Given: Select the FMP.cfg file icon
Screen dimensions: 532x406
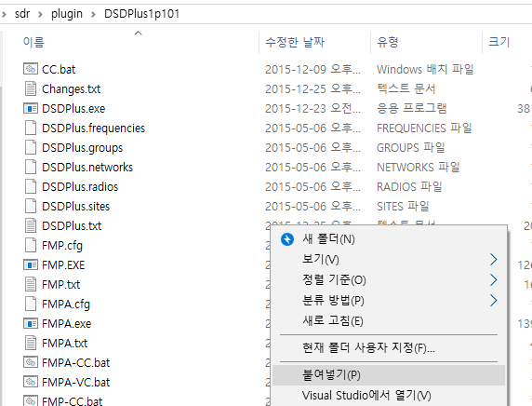Looking at the screenshot, I should pos(31,245).
